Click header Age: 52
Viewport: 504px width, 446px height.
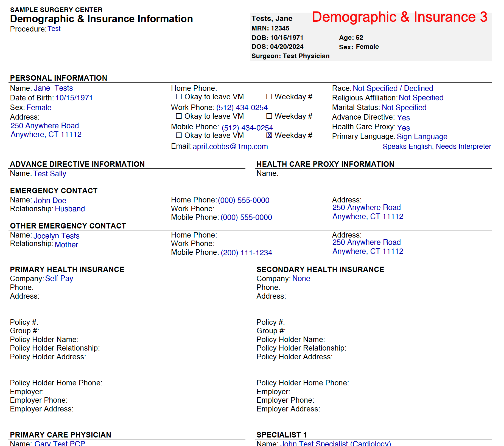tap(351, 38)
